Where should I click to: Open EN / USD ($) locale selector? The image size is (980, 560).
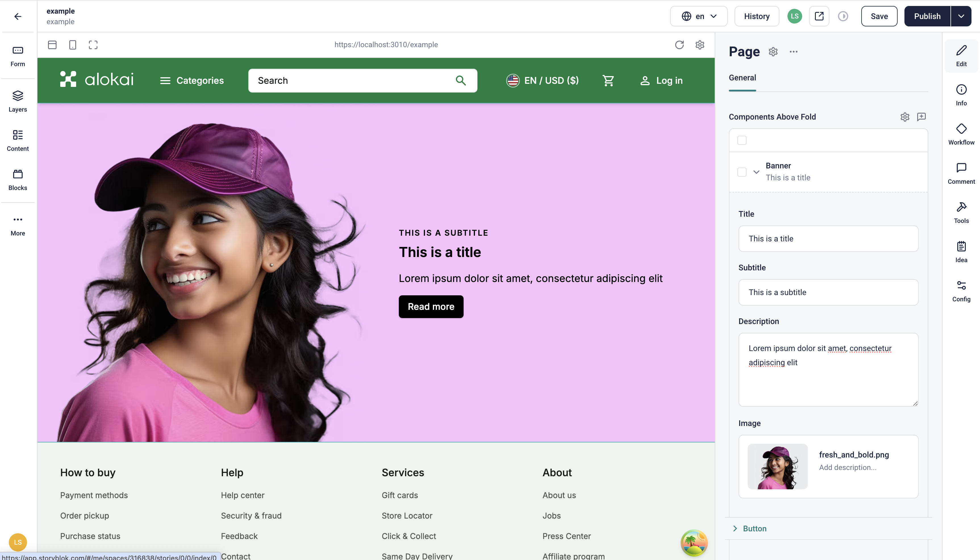coord(542,80)
